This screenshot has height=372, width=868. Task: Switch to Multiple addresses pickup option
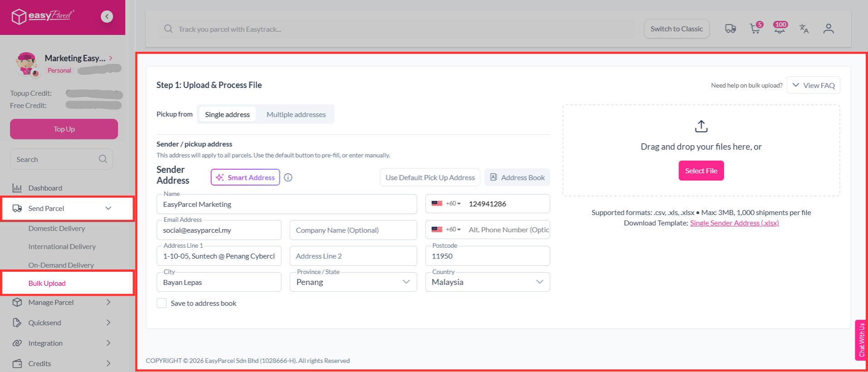(x=296, y=114)
